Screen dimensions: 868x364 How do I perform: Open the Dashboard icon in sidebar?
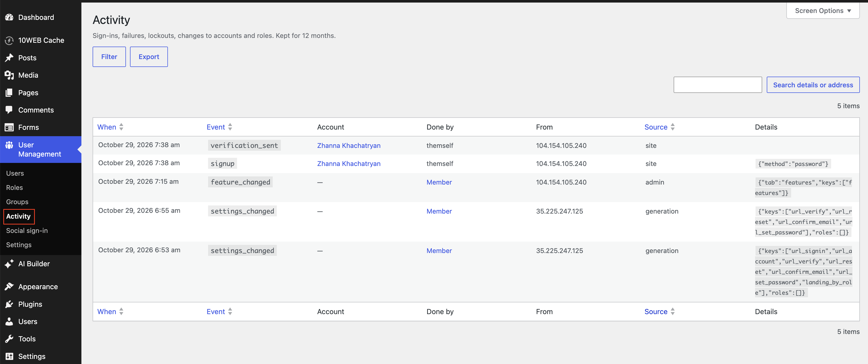click(x=9, y=17)
